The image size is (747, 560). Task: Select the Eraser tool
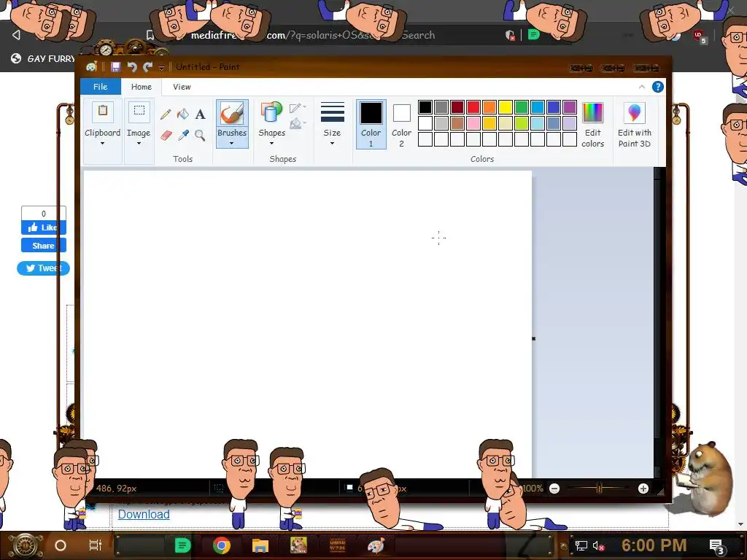point(166,136)
